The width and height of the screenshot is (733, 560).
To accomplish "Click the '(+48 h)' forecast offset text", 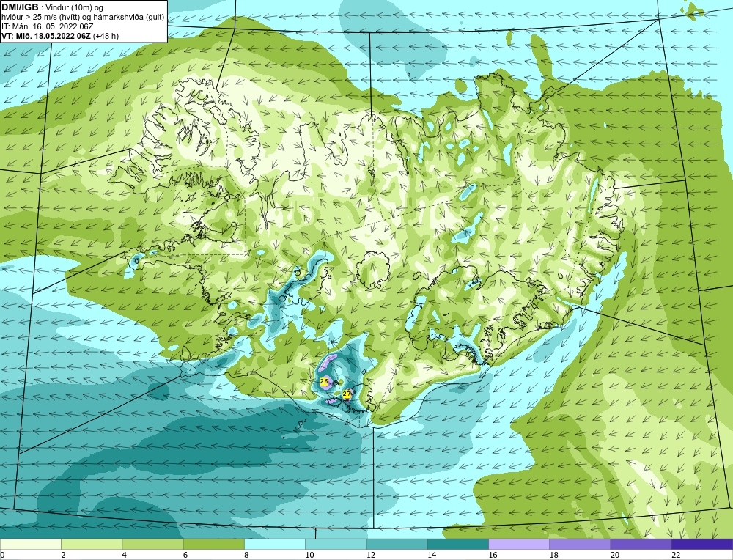I will 106,36.
